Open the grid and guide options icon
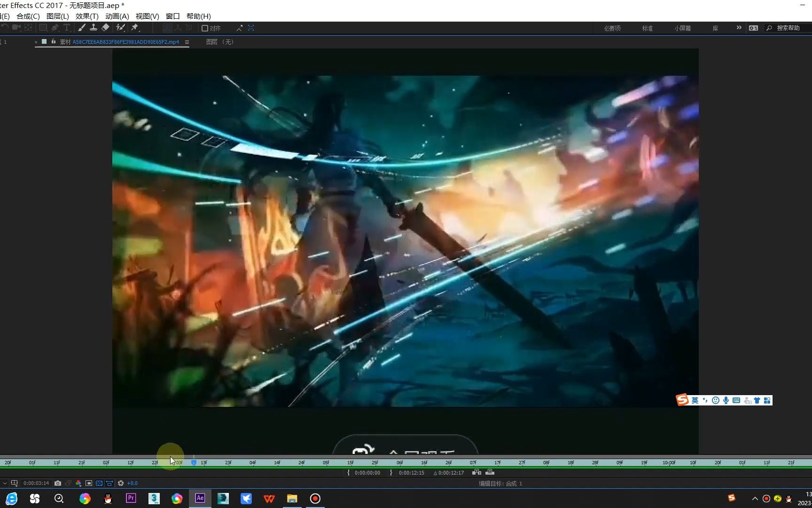 15,483
